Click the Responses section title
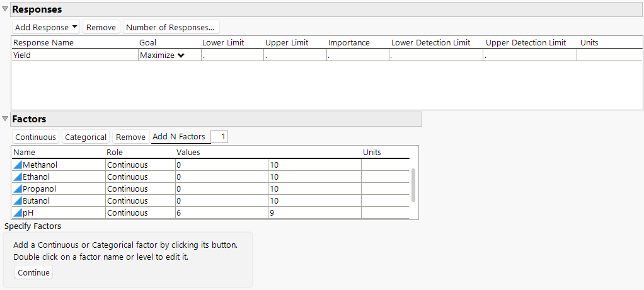Image resolution: width=644 pixels, height=290 pixels. (37, 9)
